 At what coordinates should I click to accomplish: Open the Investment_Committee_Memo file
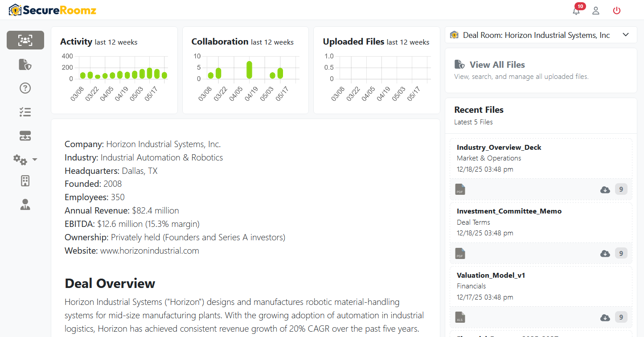tap(509, 211)
